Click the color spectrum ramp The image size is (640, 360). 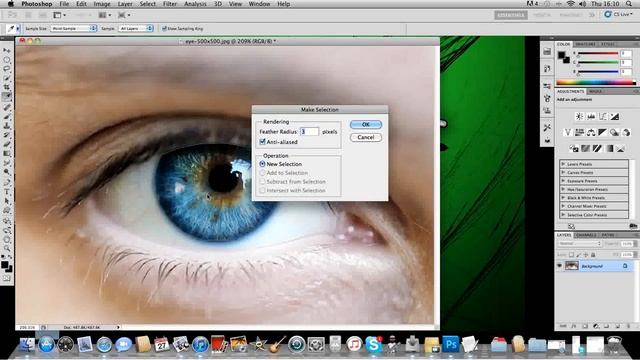click(x=596, y=82)
